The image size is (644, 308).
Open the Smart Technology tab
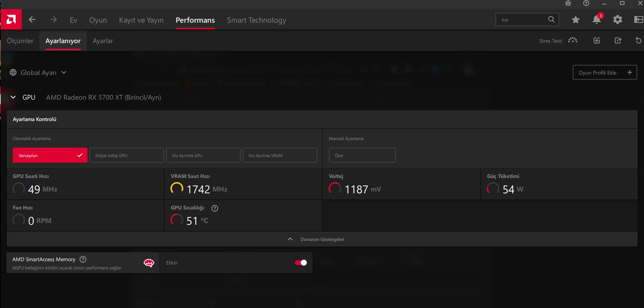tap(256, 20)
